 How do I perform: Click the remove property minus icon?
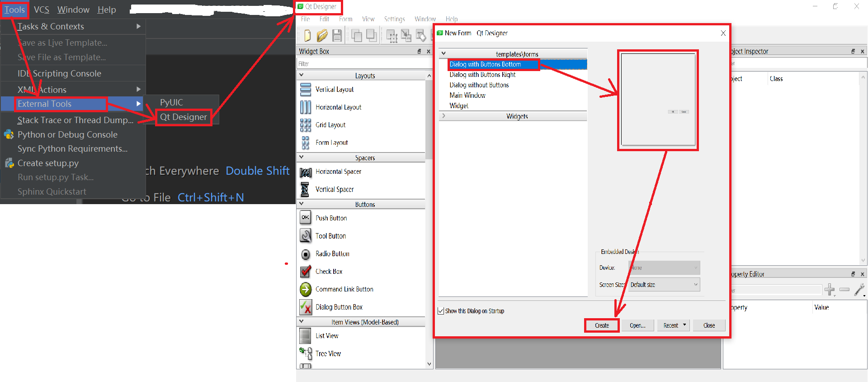click(844, 290)
